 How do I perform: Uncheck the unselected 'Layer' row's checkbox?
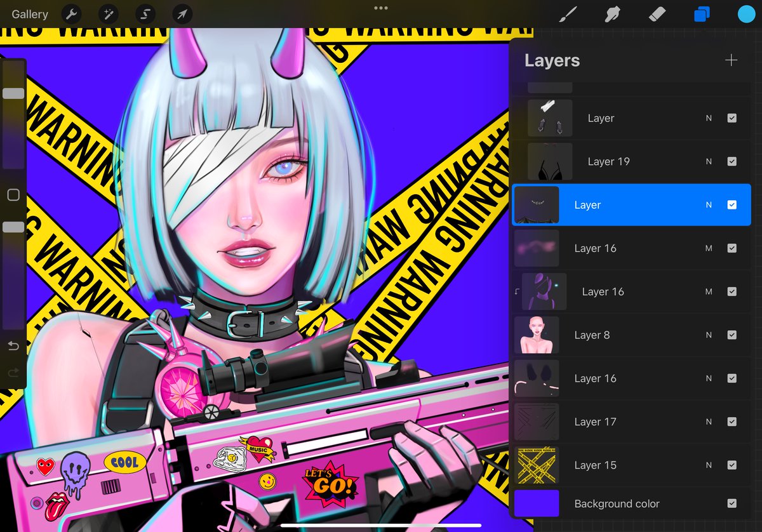click(x=732, y=118)
